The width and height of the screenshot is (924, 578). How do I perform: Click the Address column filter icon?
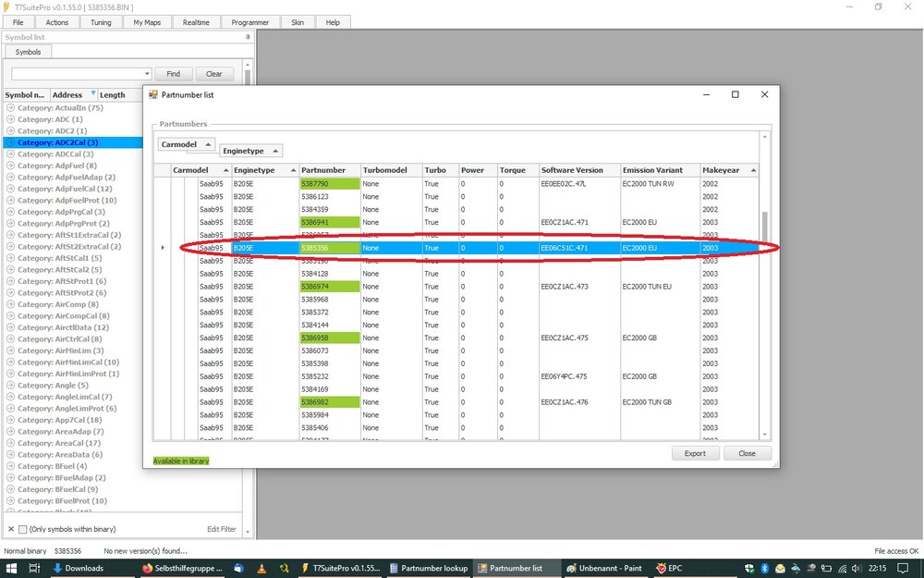[93, 93]
